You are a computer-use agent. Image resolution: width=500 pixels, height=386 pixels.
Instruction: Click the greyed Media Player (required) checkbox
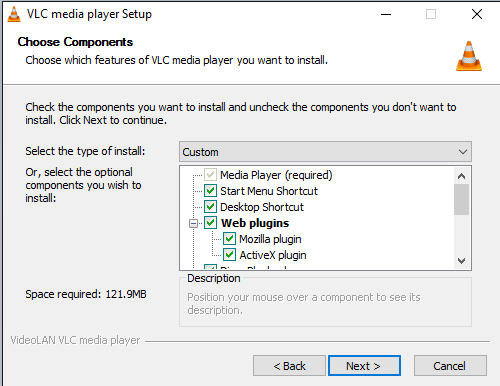coord(210,175)
